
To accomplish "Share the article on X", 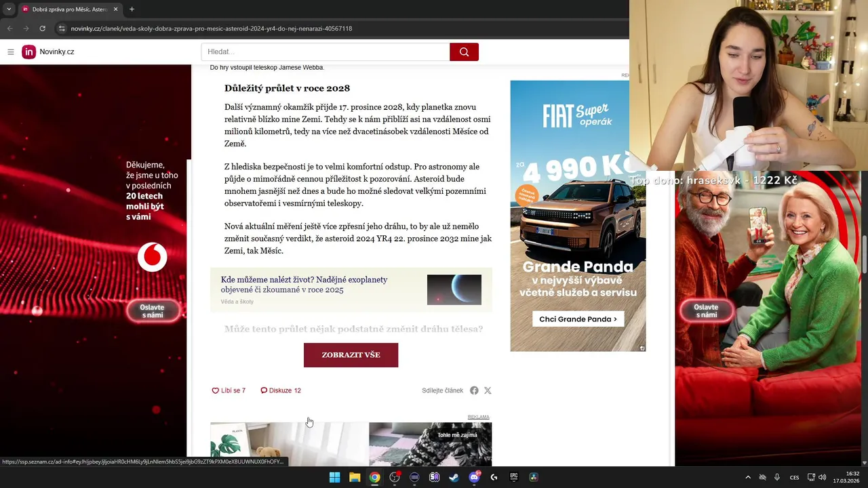I will click(x=488, y=390).
